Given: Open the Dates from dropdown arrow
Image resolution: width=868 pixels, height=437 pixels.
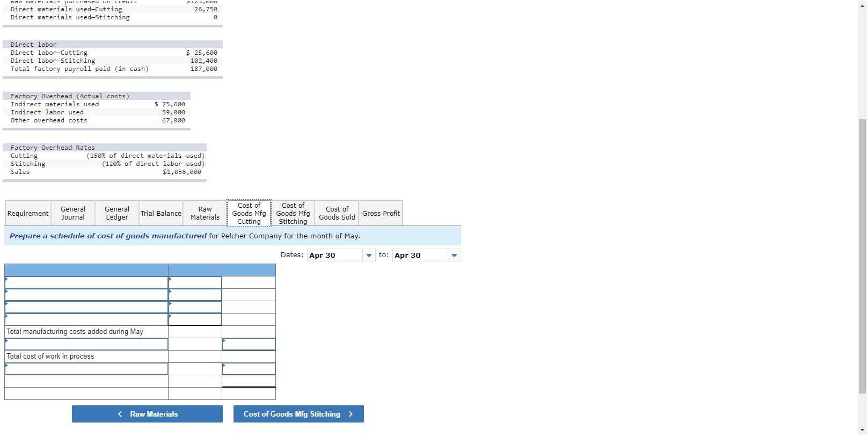Looking at the screenshot, I should coord(369,256).
